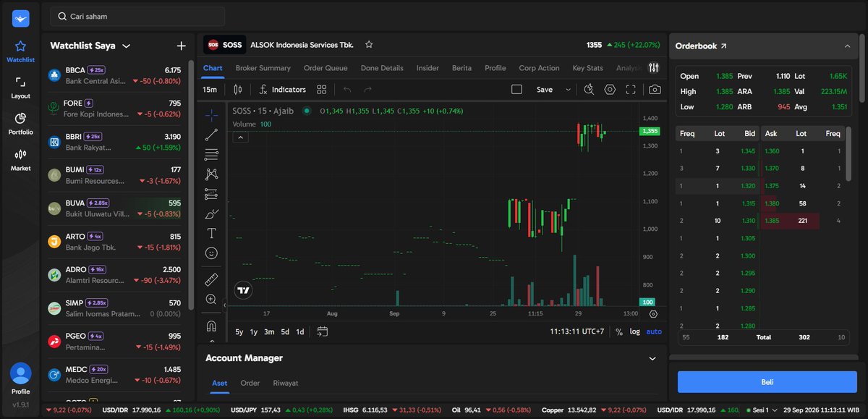Pop out the Orderbook panel
The width and height of the screenshot is (868, 419).
[x=723, y=46]
